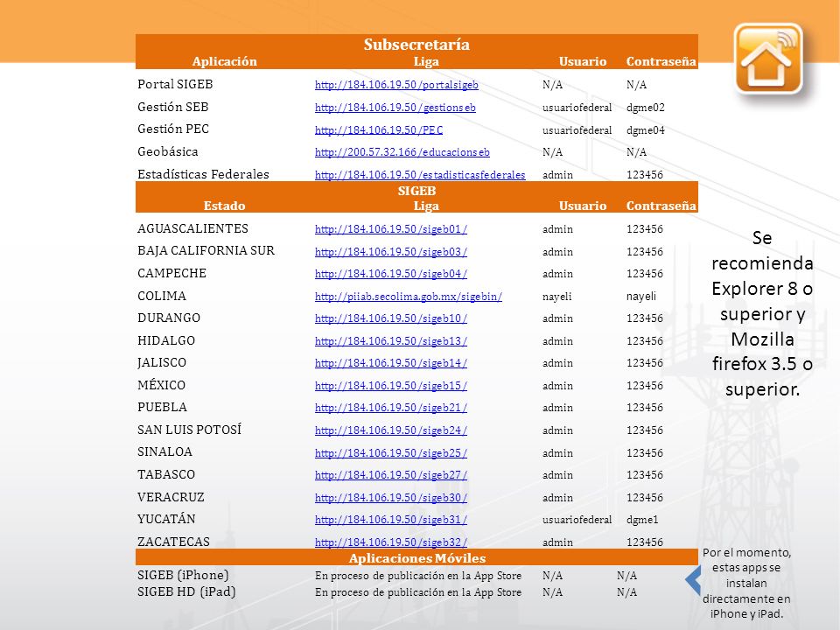The height and width of the screenshot is (630, 840).
Task: Click the 'HIDALGO' state name
Action: pyautogui.click(x=166, y=340)
